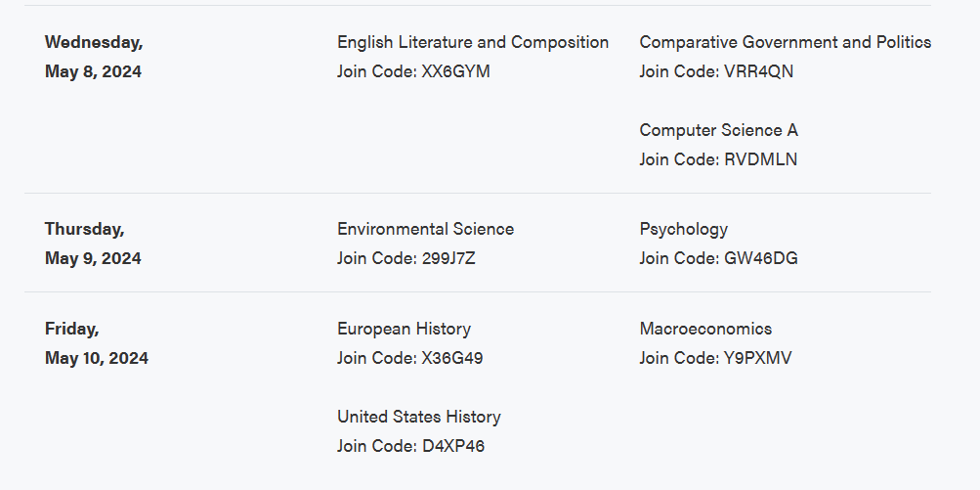Select join code Y9PXMV
The image size is (980, 490).
(x=757, y=358)
